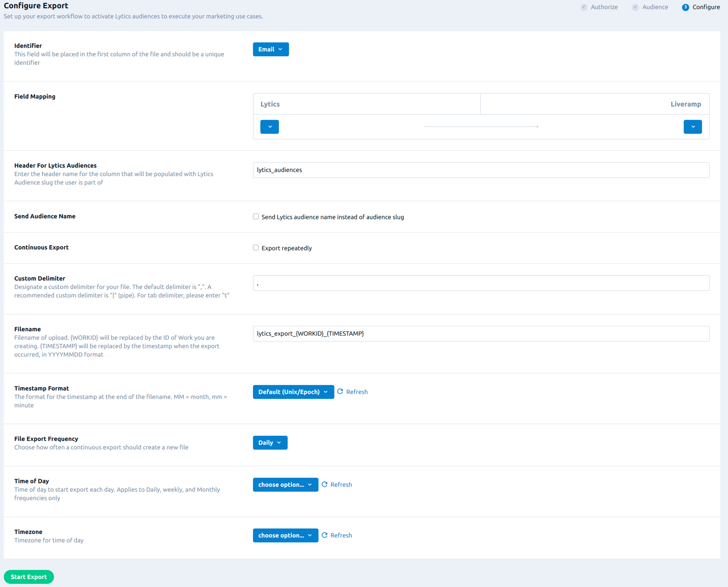Click the File Export Frequency Daily dropdown icon

(x=279, y=443)
